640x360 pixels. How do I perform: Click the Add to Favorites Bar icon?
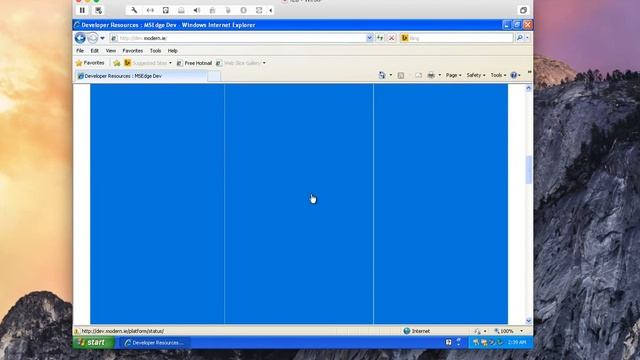[x=117, y=63]
